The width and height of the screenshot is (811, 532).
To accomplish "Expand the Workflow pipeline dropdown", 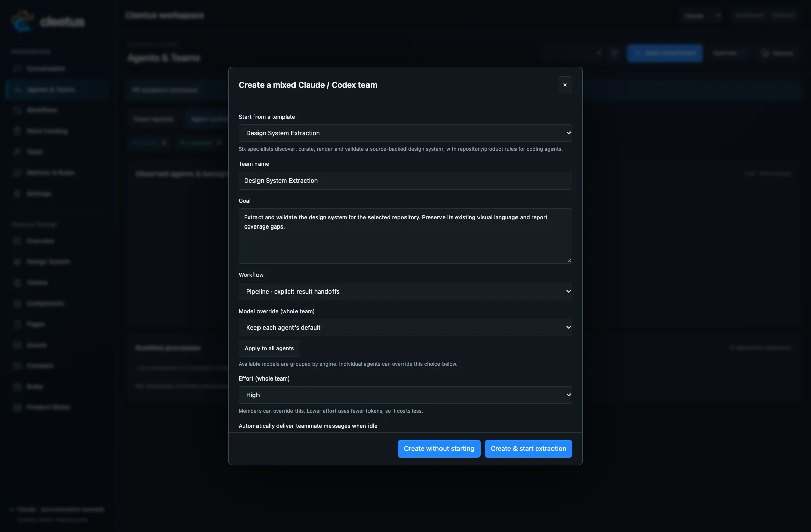I will coord(405,291).
